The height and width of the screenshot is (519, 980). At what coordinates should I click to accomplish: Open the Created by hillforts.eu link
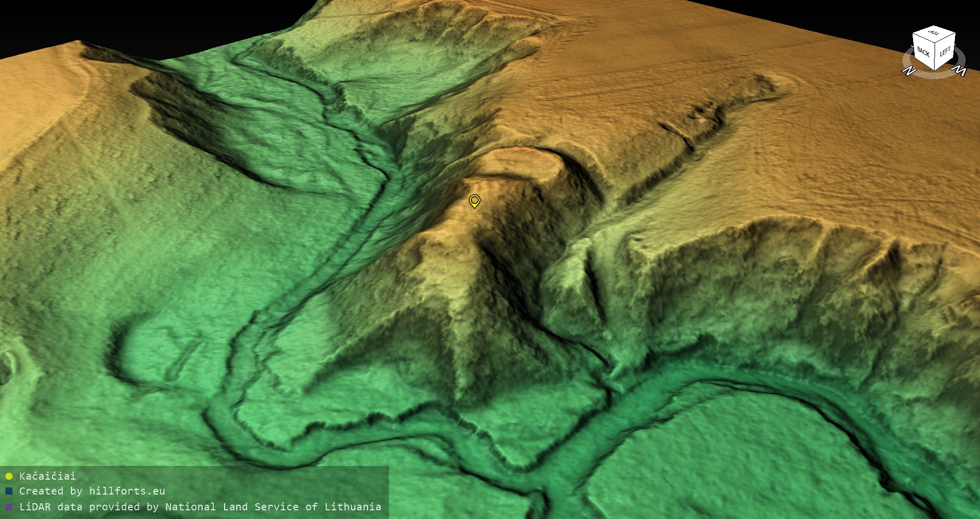tap(92, 491)
